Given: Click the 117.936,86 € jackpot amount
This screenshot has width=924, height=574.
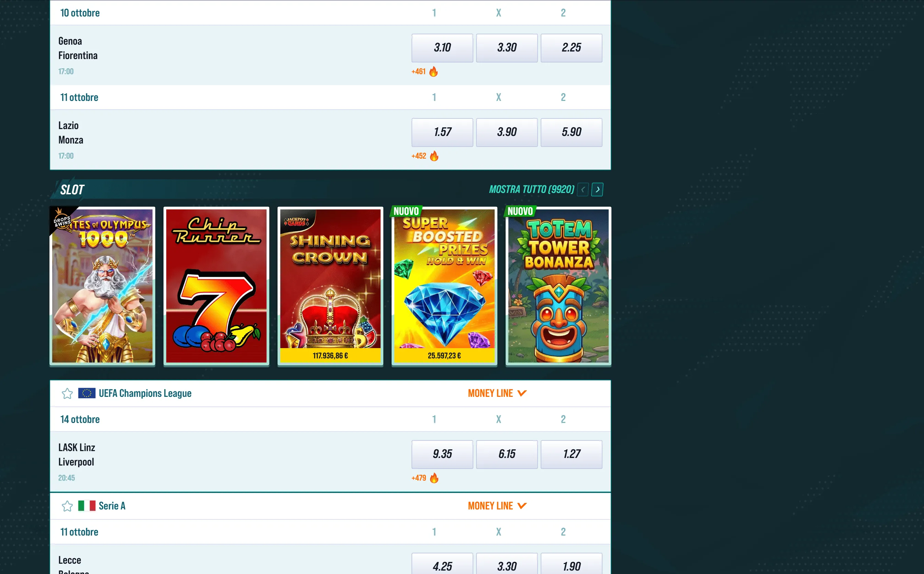Looking at the screenshot, I should 330,356.
